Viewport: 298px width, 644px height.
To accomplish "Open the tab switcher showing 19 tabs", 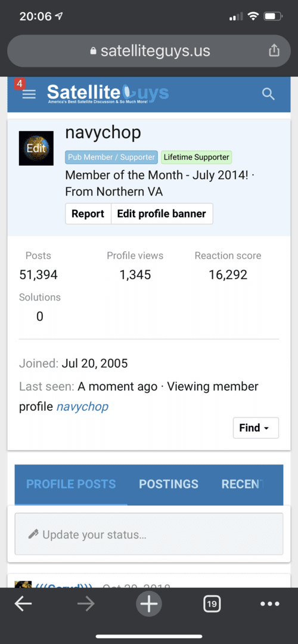I will point(212,603).
